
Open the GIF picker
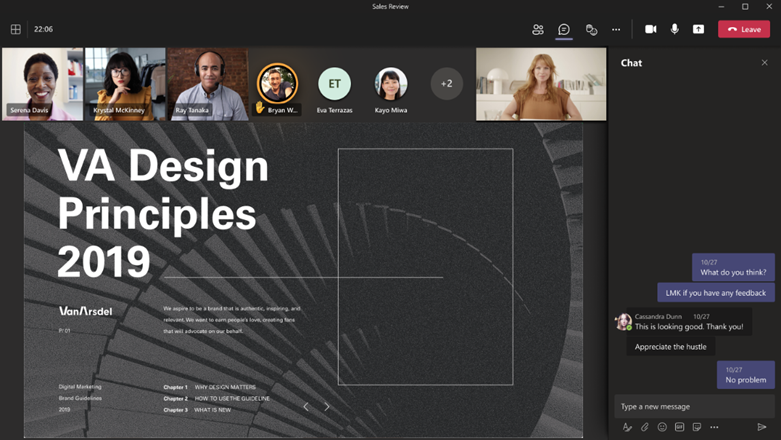[x=679, y=427]
